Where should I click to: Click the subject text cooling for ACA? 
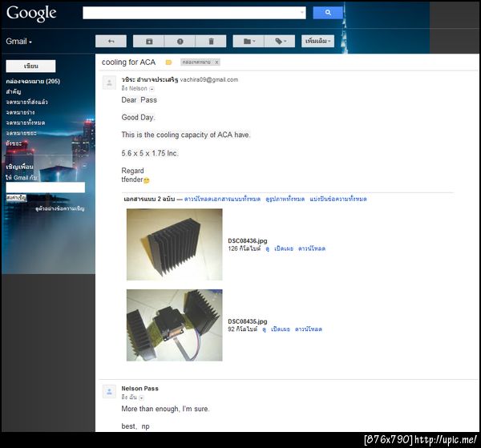[128, 63]
